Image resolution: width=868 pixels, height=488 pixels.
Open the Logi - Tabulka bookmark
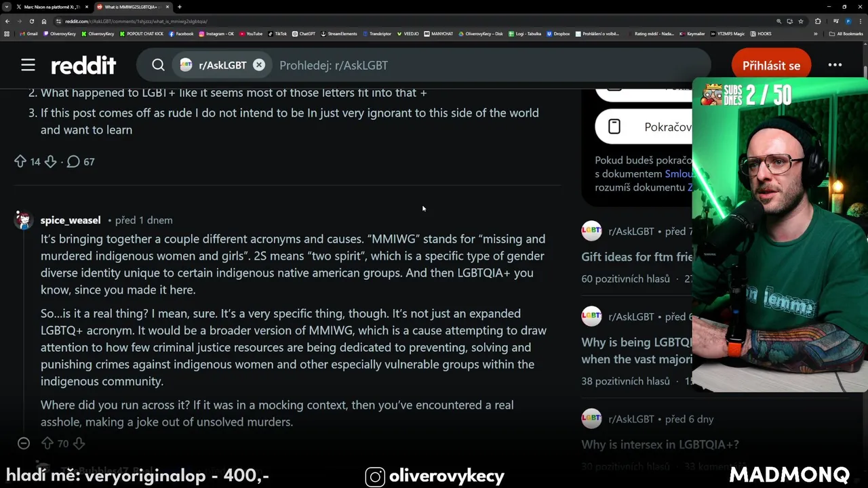(x=525, y=33)
